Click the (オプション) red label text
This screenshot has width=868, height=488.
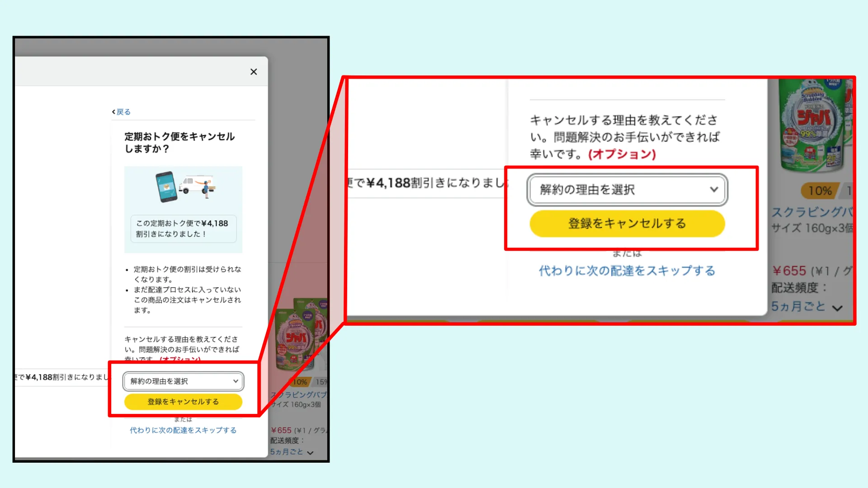(x=622, y=155)
